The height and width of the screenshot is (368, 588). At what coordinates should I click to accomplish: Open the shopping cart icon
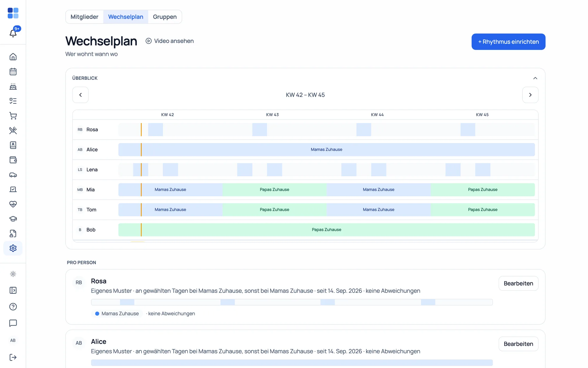(x=13, y=116)
